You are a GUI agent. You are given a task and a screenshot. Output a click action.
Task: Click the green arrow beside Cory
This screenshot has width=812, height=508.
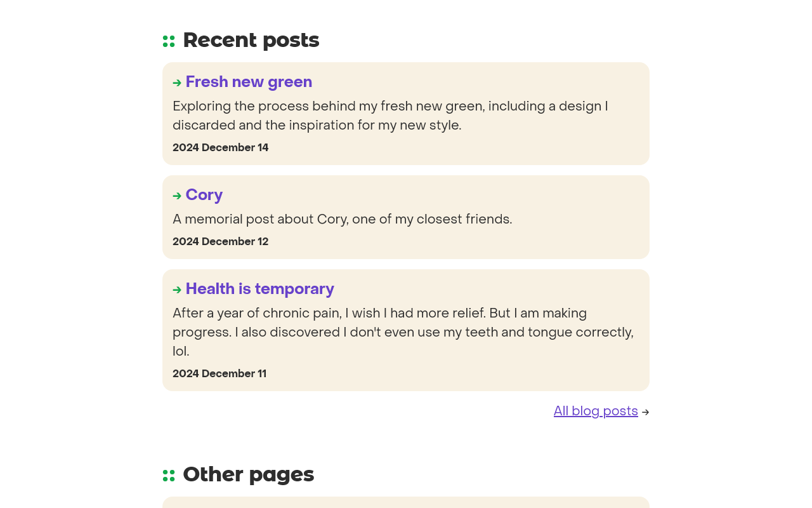click(177, 196)
